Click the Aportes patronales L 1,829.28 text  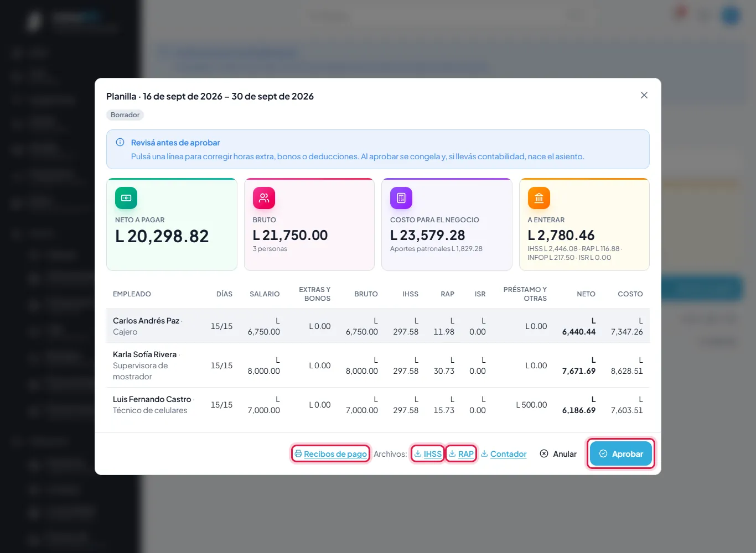[436, 249]
